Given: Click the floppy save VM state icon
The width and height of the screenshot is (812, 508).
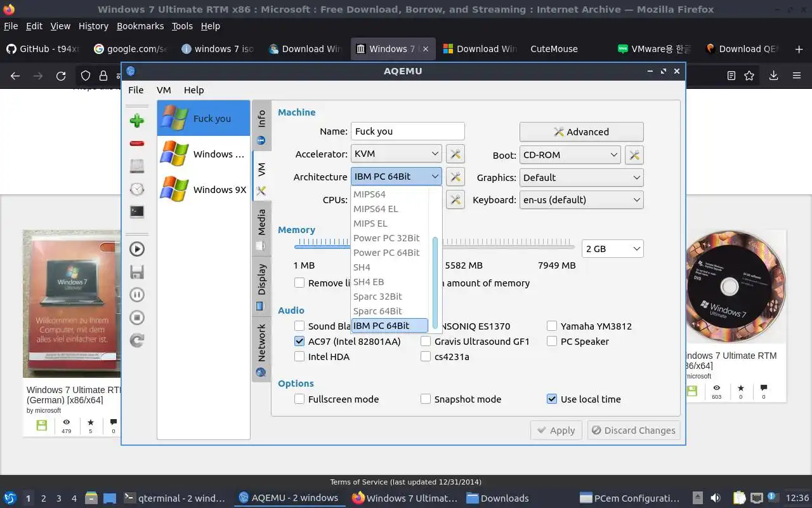Looking at the screenshot, I should 137,272.
